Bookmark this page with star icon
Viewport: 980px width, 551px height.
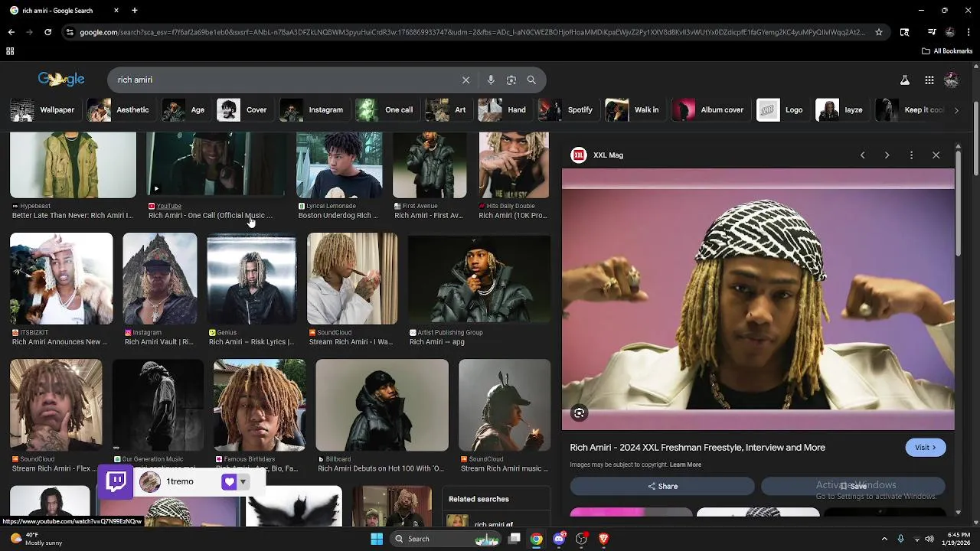pos(879,32)
